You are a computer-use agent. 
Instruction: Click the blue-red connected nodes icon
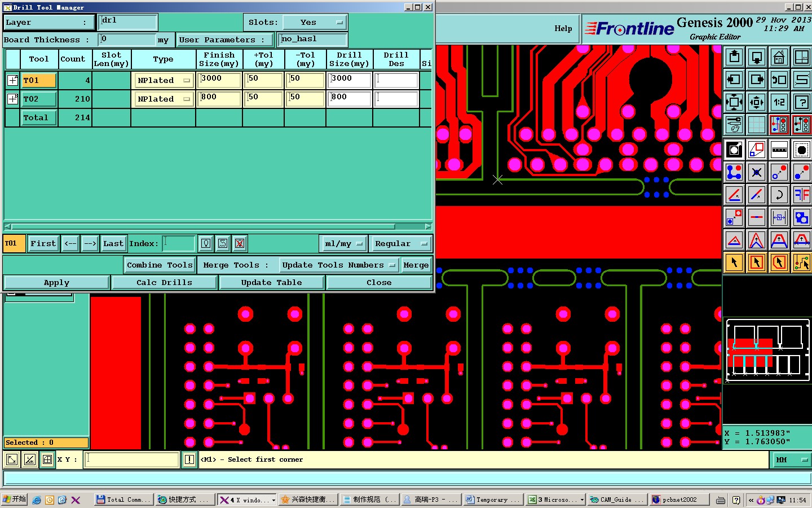point(734,172)
